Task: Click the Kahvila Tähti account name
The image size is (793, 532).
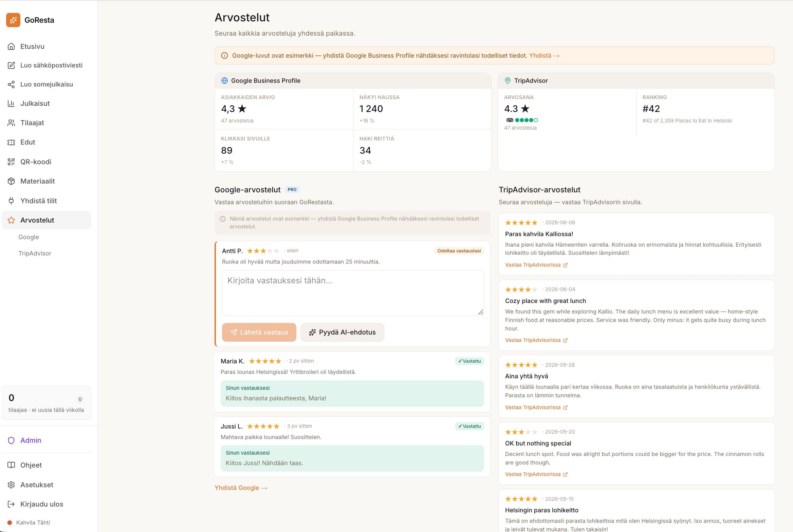Action: point(33,523)
